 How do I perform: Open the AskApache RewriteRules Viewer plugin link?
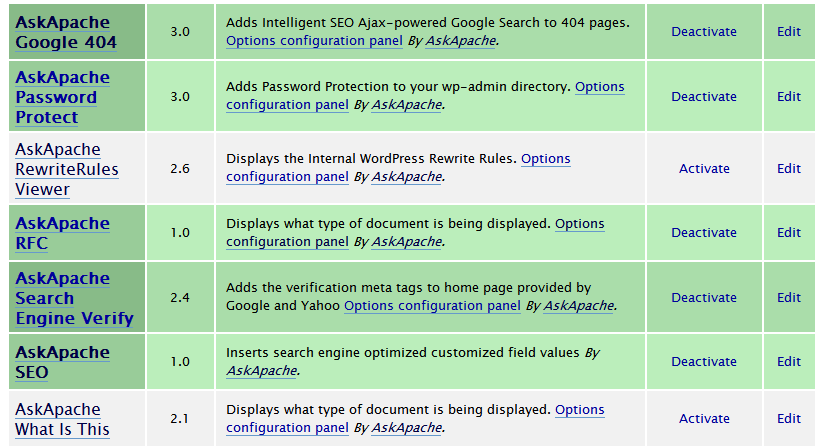click(x=67, y=169)
